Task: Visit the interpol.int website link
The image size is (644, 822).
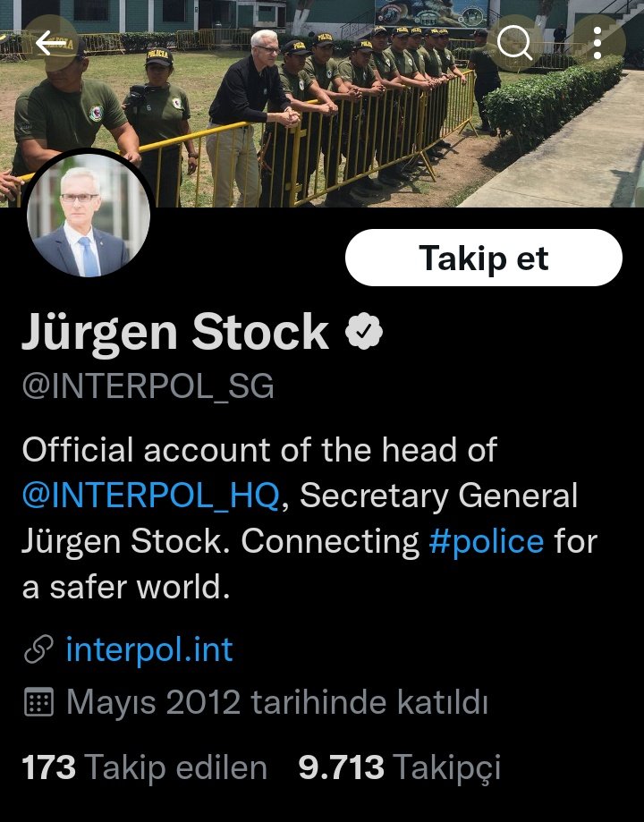Action: click(x=149, y=649)
